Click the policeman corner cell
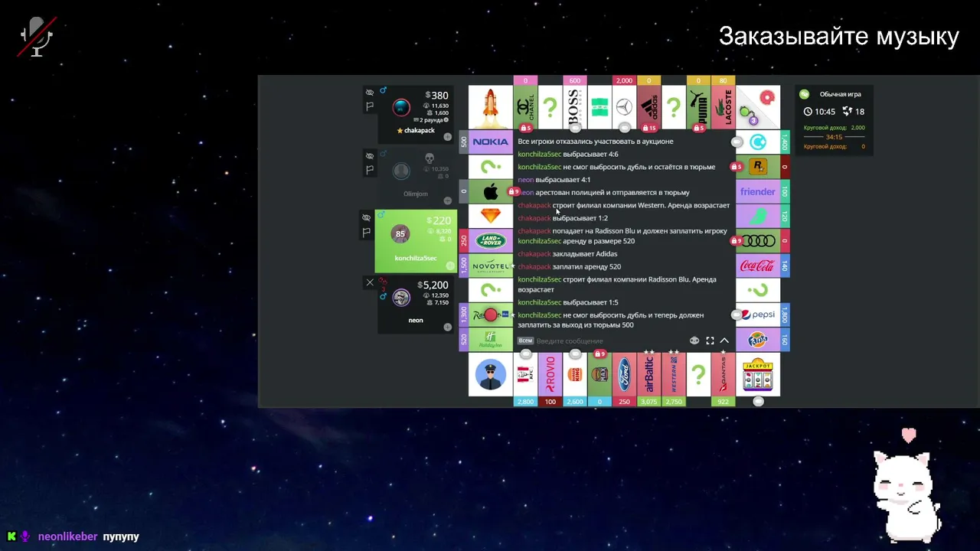 point(490,374)
